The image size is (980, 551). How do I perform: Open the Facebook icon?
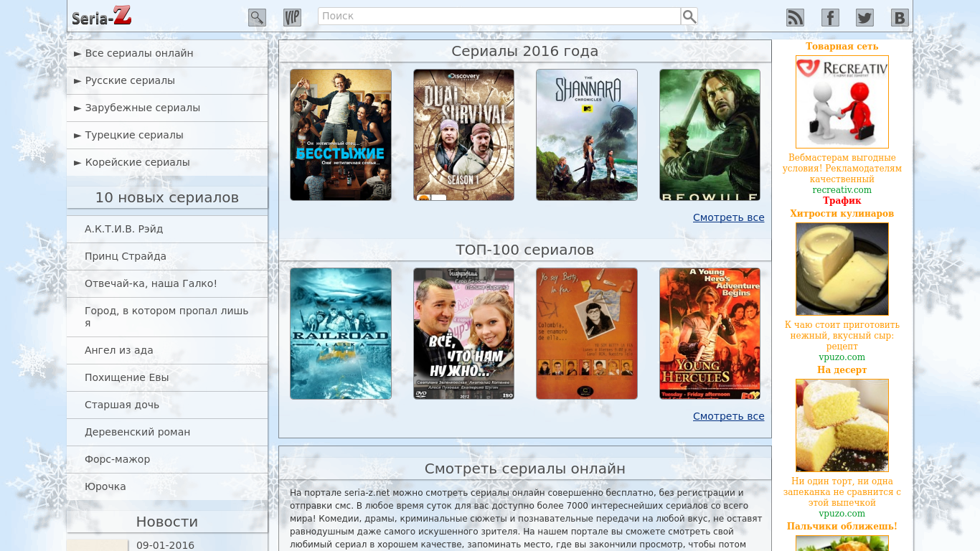830,17
